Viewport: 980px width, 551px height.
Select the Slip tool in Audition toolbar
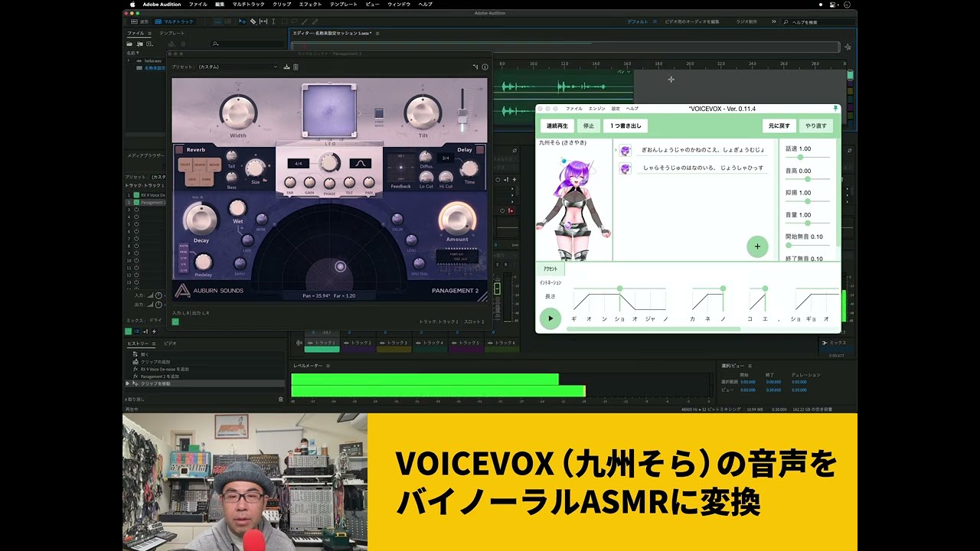click(263, 21)
